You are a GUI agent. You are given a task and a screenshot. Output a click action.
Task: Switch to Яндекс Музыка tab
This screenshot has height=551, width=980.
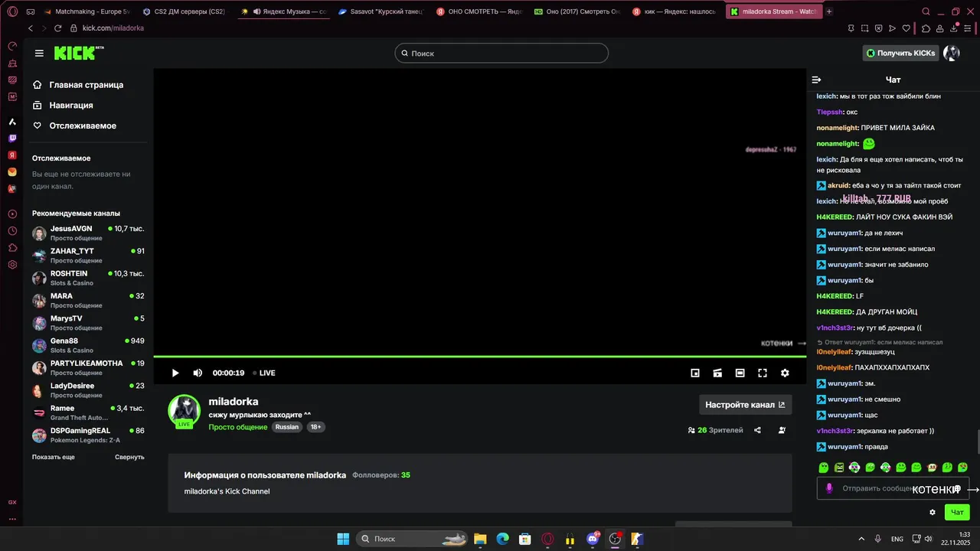(x=283, y=11)
